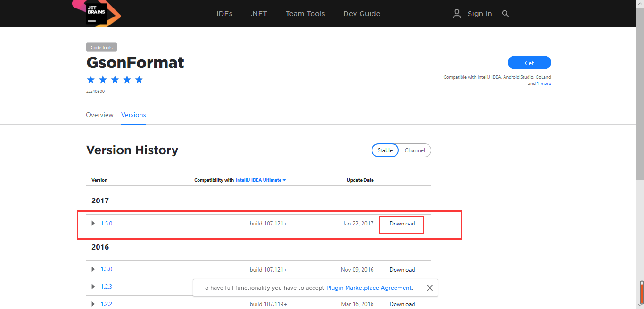The height and width of the screenshot is (309, 644).
Task: Expand version 1.2.3 details
Action: (x=93, y=286)
